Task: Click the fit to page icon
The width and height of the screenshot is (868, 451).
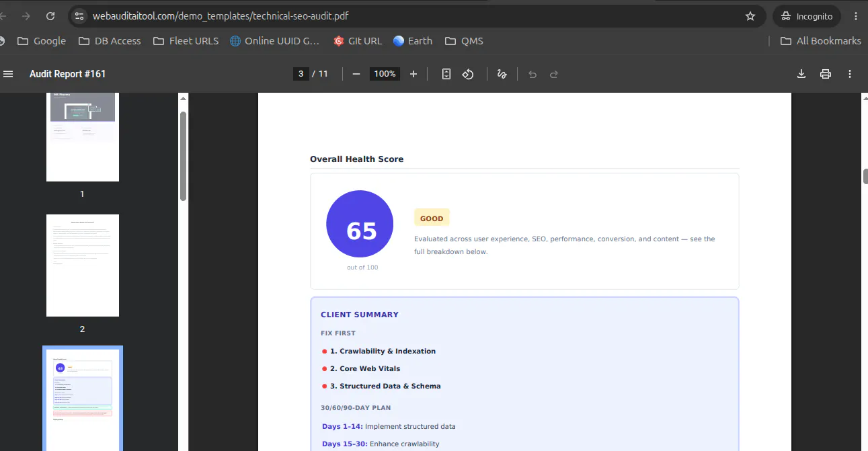Action: tap(446, 74)
